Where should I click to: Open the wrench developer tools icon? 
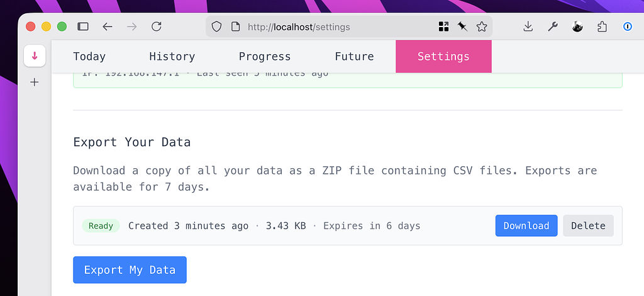tap(553, 26)
